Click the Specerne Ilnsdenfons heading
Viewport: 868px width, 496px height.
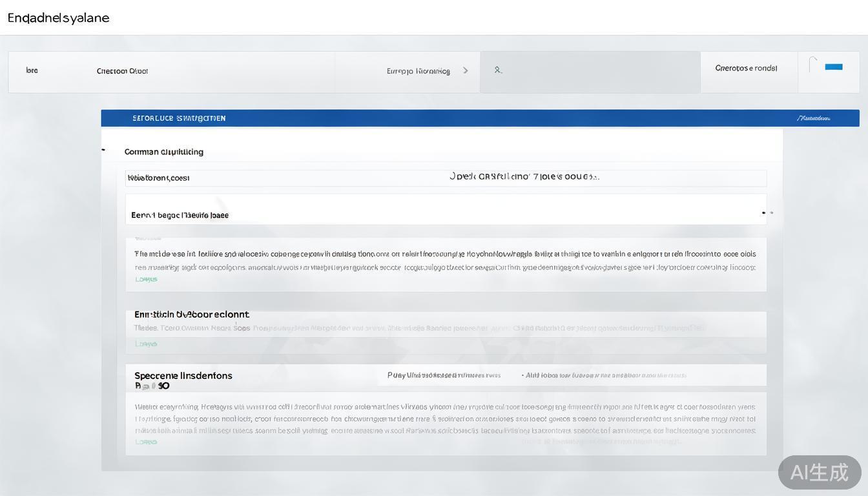[183, 375]
